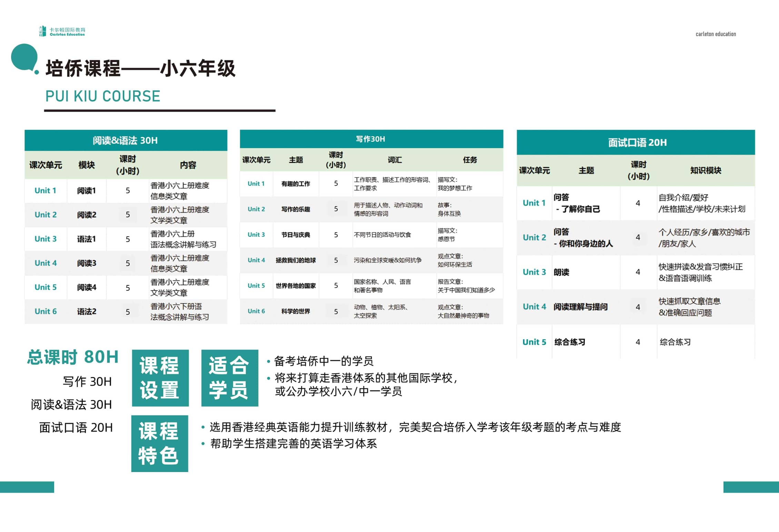Click the 总课时 80H heading
Screen dimensions: 779x532
pos(73,357)
